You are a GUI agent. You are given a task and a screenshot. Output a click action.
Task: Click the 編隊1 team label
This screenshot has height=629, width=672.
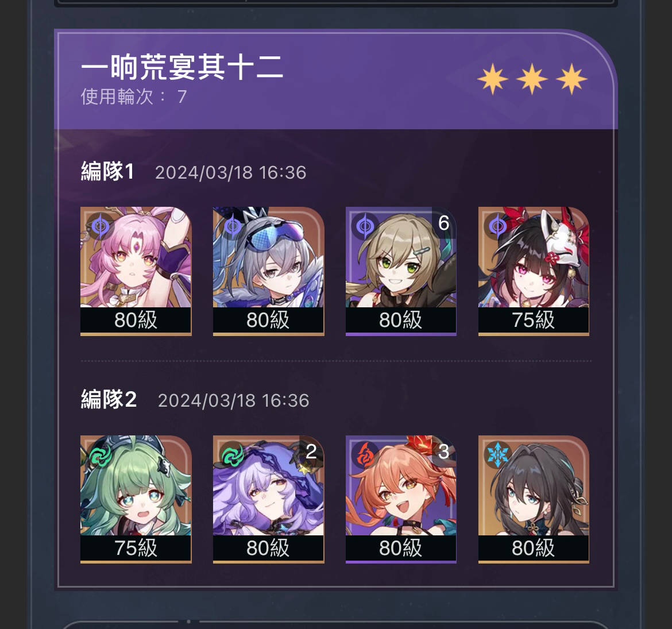click(x=107, y=172)
